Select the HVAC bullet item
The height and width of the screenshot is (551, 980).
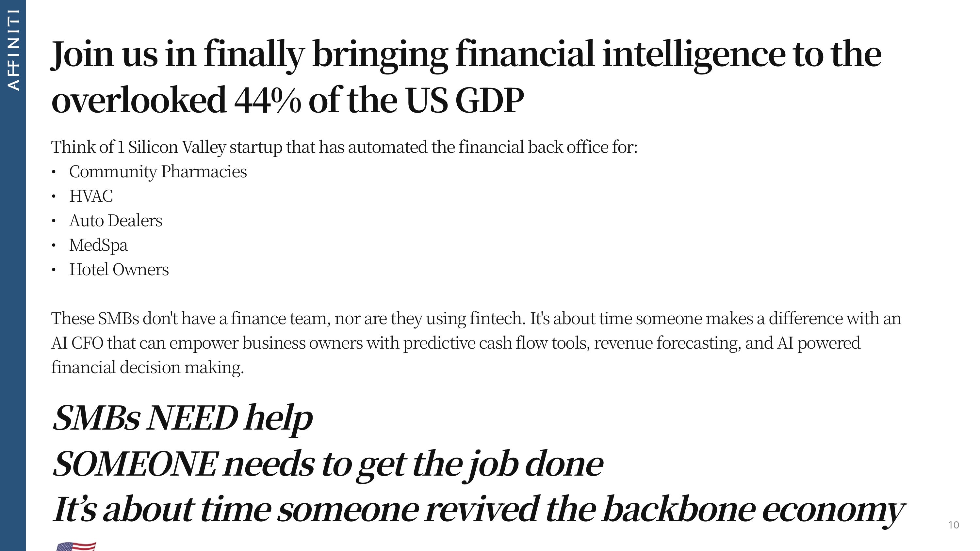tap(91, 196)
